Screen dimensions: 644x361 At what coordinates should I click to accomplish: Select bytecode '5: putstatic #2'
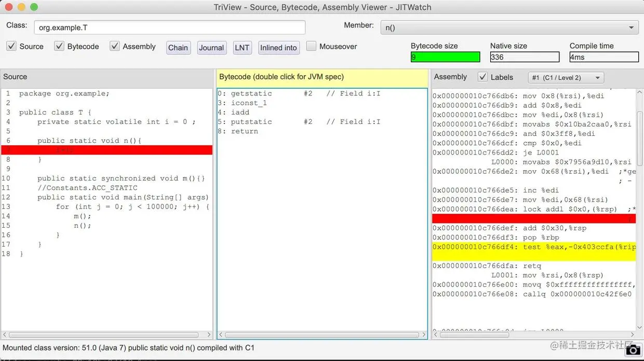click(x=299, y=121)
